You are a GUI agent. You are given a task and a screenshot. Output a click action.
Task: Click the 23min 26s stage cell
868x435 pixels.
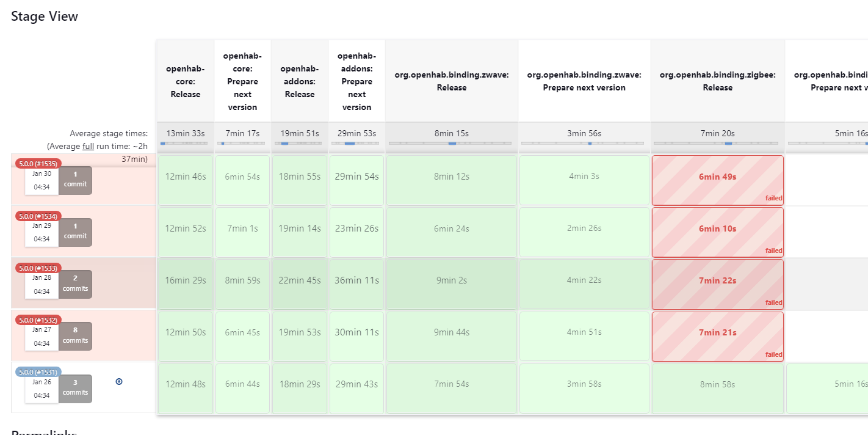[356, 232]
